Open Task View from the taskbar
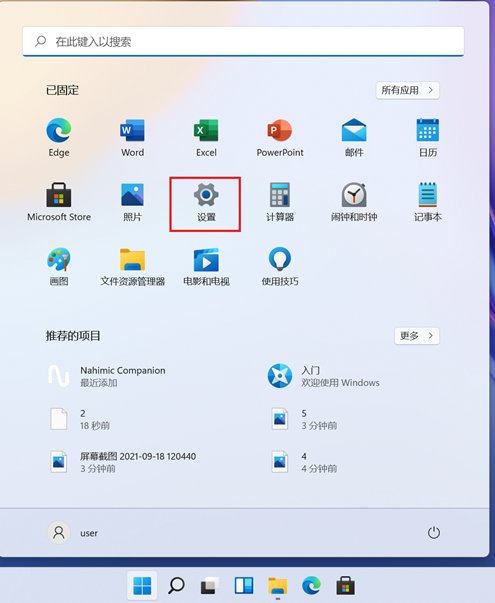 click(x=210, y=586)
